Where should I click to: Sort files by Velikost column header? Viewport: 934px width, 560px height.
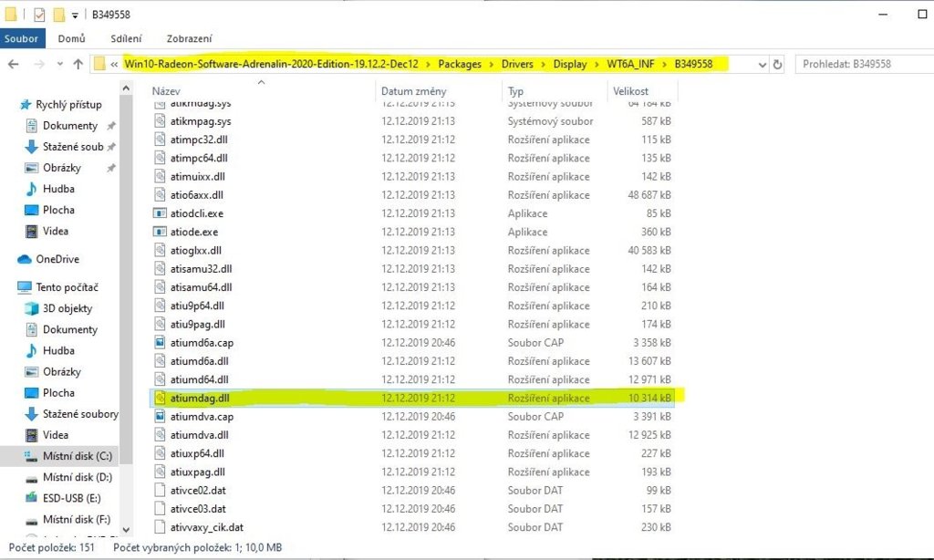[x=631, y=91]
